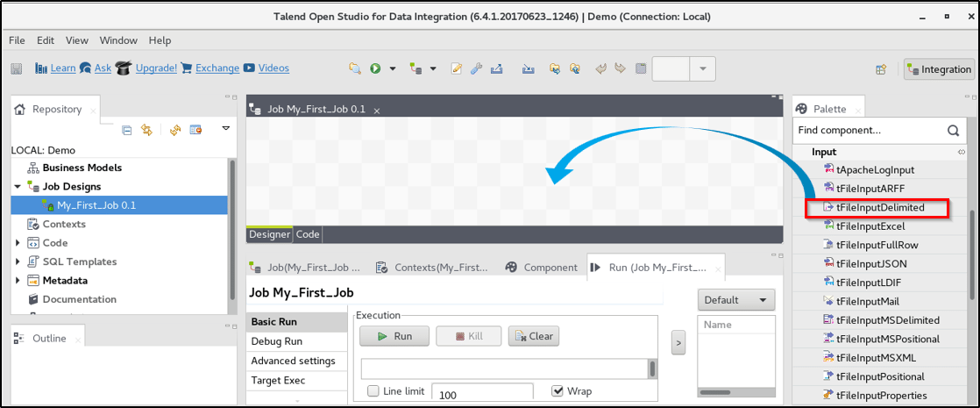Image resolution: width=980 pixels, height=408 pixels.
Task: Click the refresh icon in the Repository toolbar
Action: point(175,130)
